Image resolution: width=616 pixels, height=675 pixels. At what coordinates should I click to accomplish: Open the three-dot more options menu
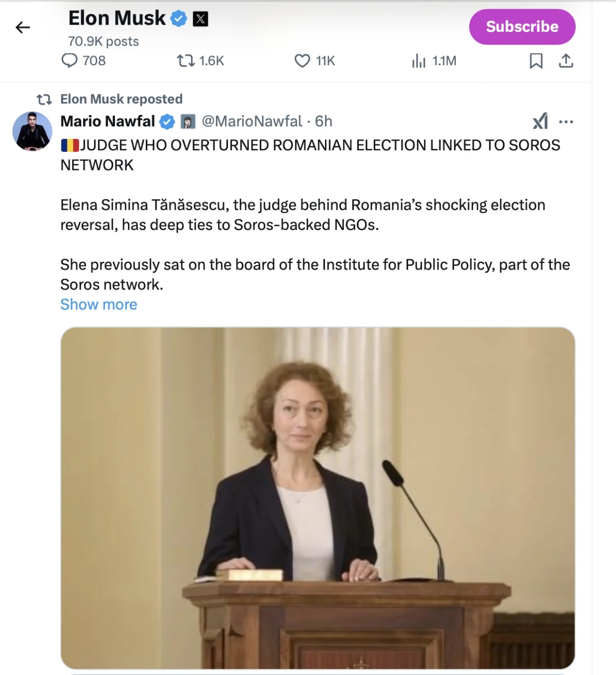pos(566,122)
